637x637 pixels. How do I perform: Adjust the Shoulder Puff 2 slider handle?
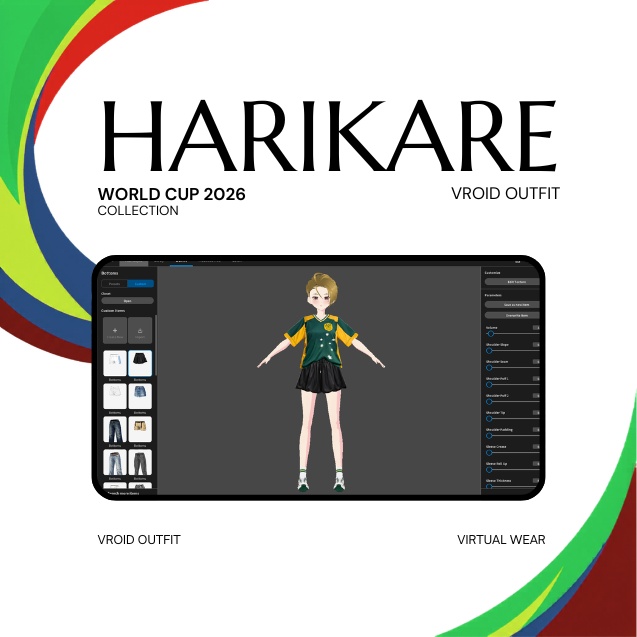(x=489, y=402)
